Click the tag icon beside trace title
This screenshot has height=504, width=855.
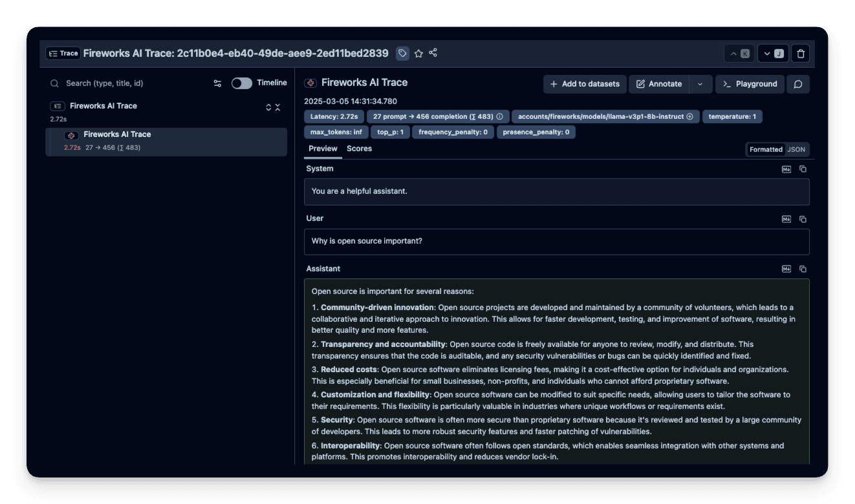[402, 53]
